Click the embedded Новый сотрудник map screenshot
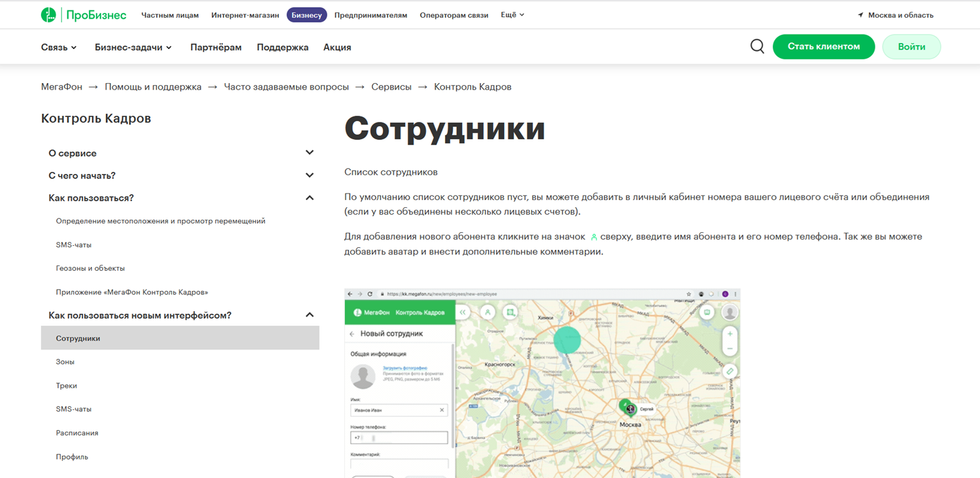The height and width of the screenshot is (478, 980). 542,383
